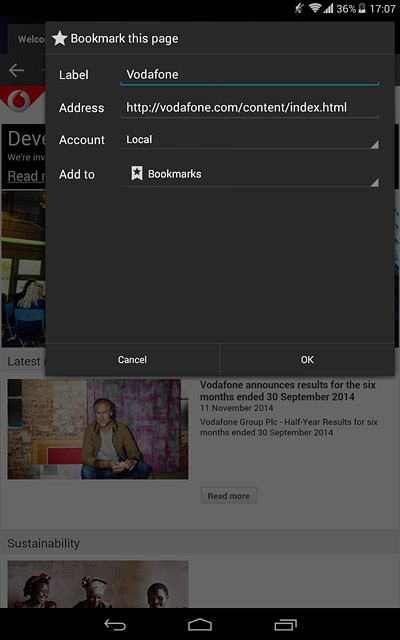The image size is (400, 640).
Task: Tap the Sustainability section photo thumbnail
Action: point(98,584)
